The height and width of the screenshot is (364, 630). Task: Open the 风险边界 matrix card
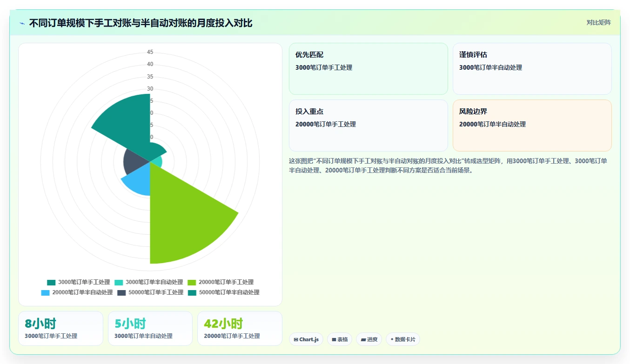532,126
